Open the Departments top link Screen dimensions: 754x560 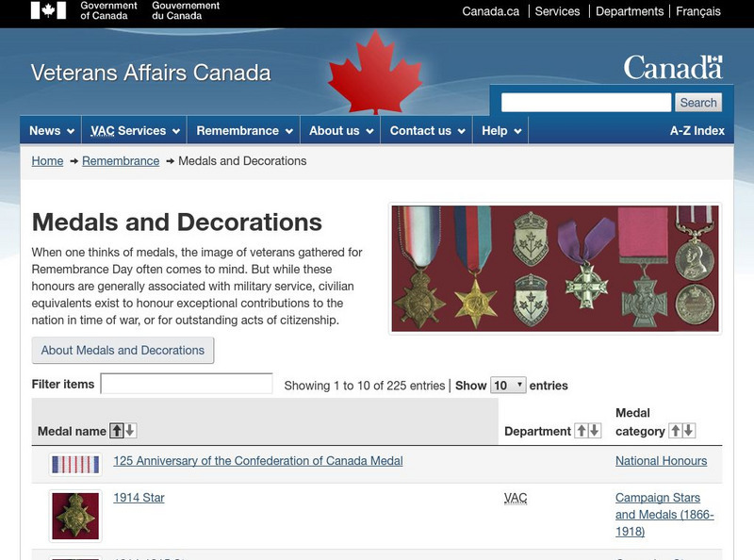tap(630, 11)
